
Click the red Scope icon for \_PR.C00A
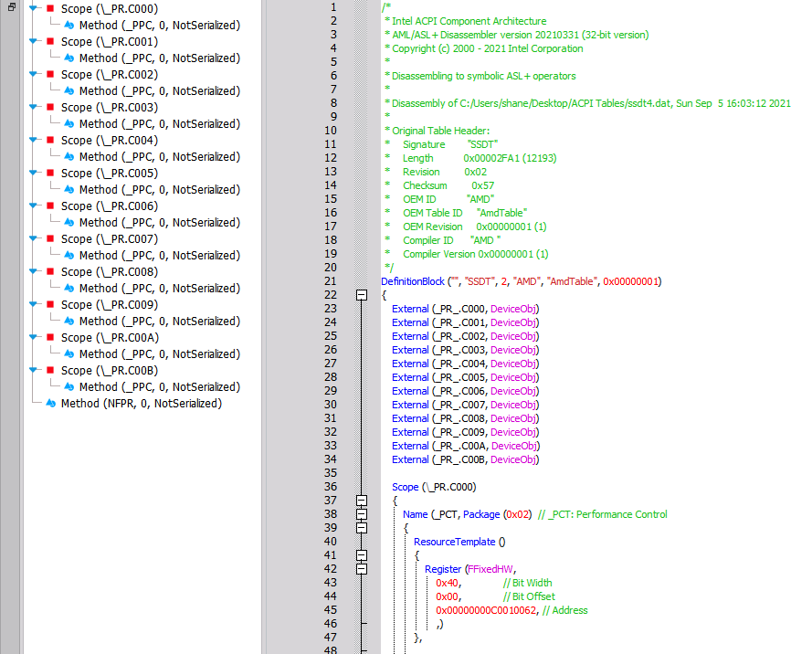(x=50, y=338)
